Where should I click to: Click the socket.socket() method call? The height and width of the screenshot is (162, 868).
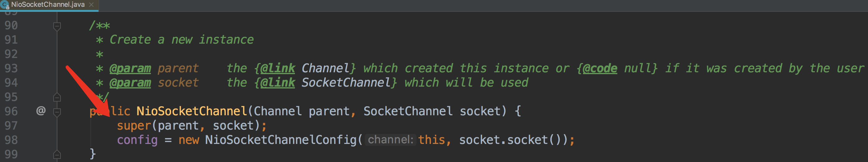click(528, 140)
